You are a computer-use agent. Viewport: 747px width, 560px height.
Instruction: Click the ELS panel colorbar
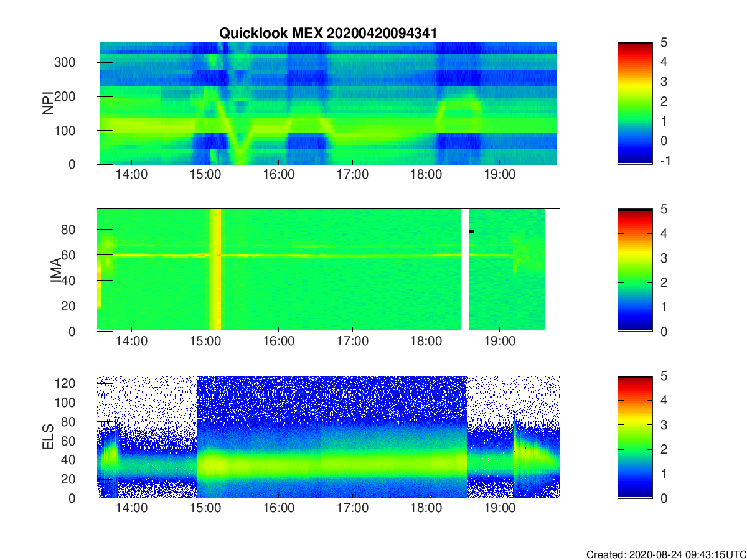click(x=635, y=437)
